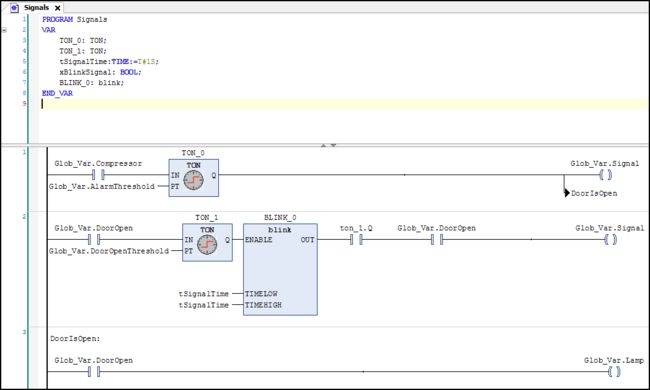
Task: Click the 'xBlinkSignal: BOOL;' declaration line
Action: (100, 72)
